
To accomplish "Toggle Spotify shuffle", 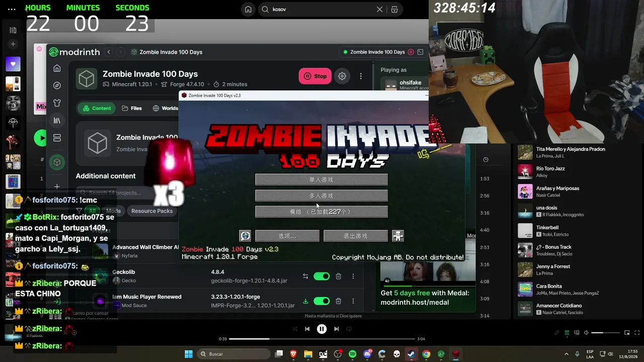I will (x=295, y=329).
